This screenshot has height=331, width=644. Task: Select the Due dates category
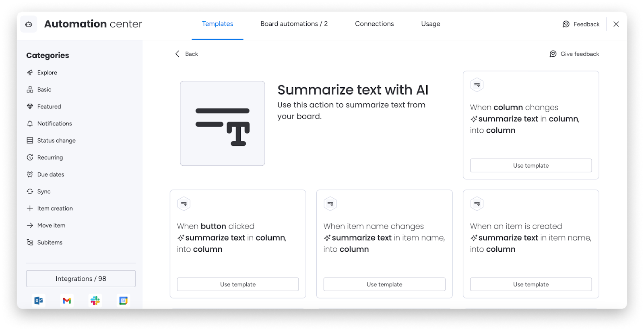coord(45,175)
